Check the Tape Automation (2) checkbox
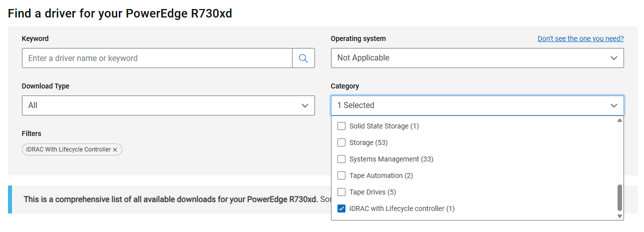 point(341,175)
